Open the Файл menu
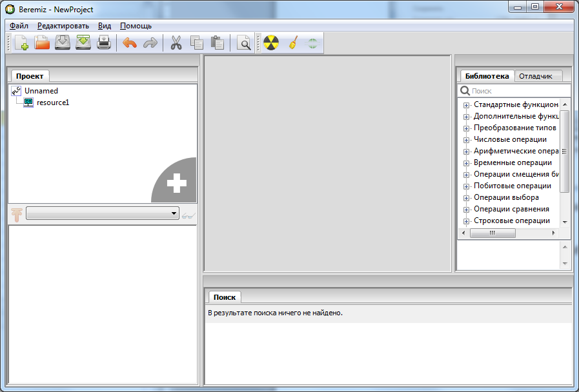Image resolution: width=579 pixels, height=392 pixels. point(19,26)
